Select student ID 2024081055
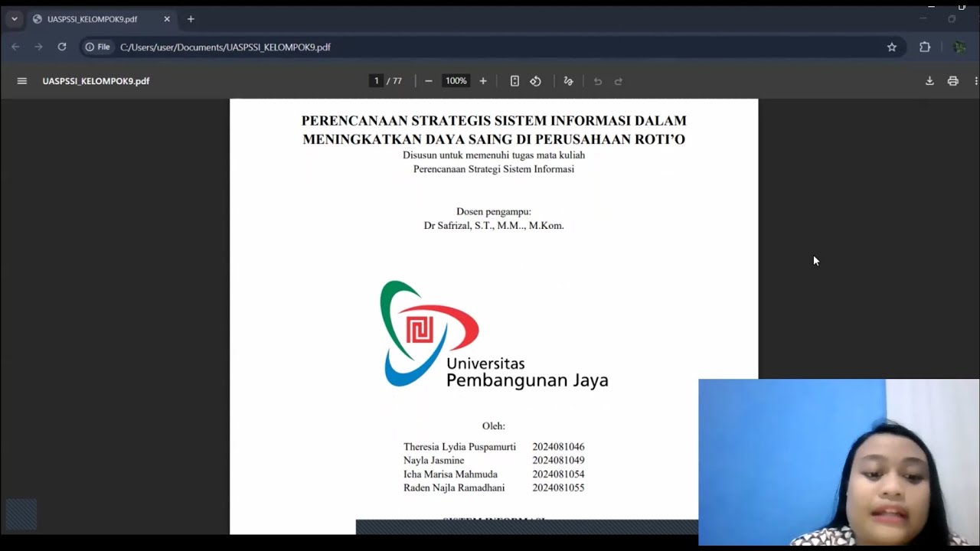Screen dimensions: 980x551 coord(558,488)
